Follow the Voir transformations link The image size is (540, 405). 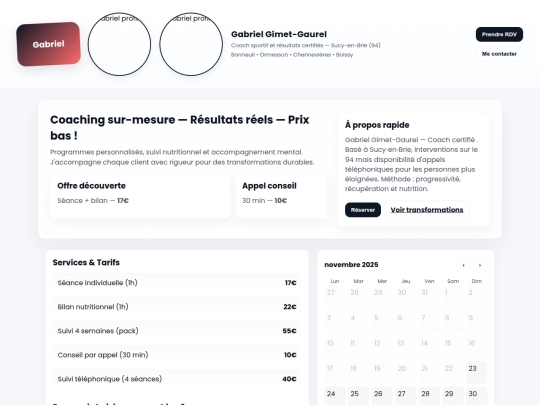(427, 210)
